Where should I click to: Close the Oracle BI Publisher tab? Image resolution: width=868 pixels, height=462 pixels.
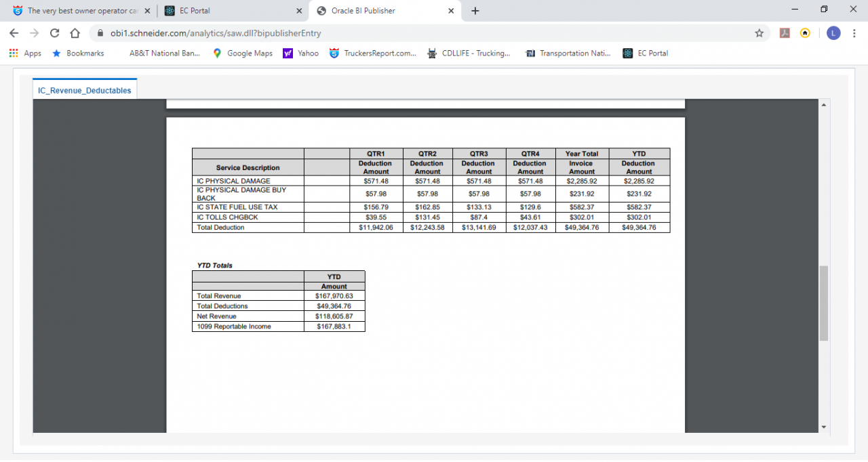click(x=451, y=11)
